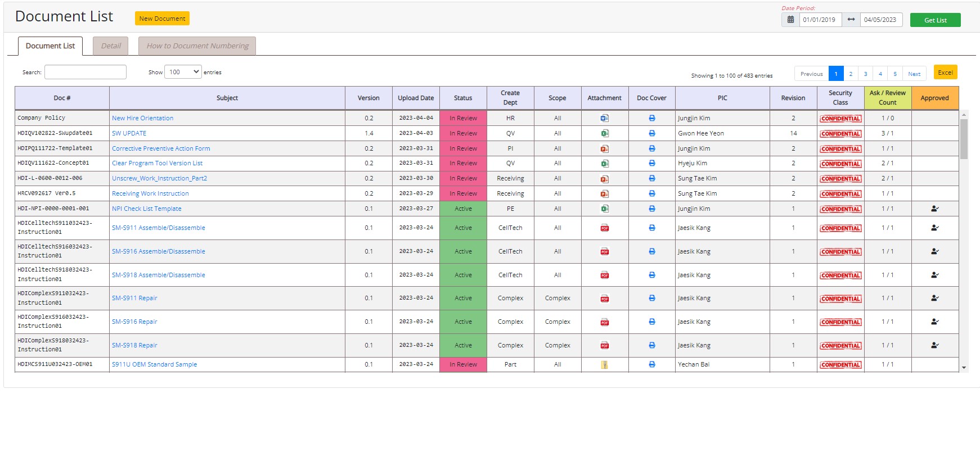
Task: Open PowerPoint attachment for Receiving Work Instruction
Action: click(604, 193)
